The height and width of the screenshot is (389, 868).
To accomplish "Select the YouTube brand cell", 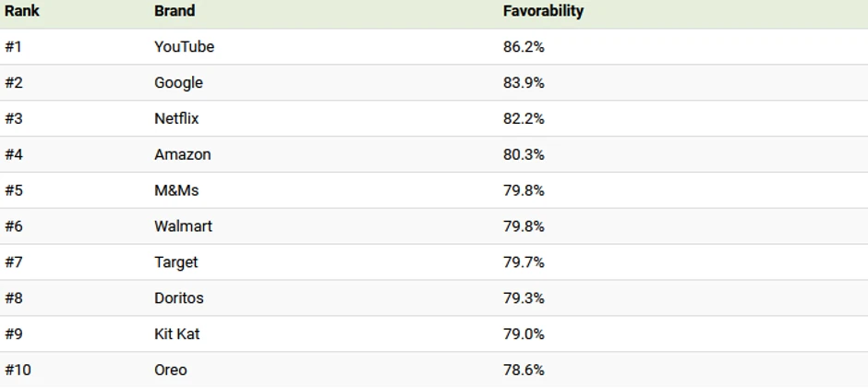I will (x=184, y=46).
